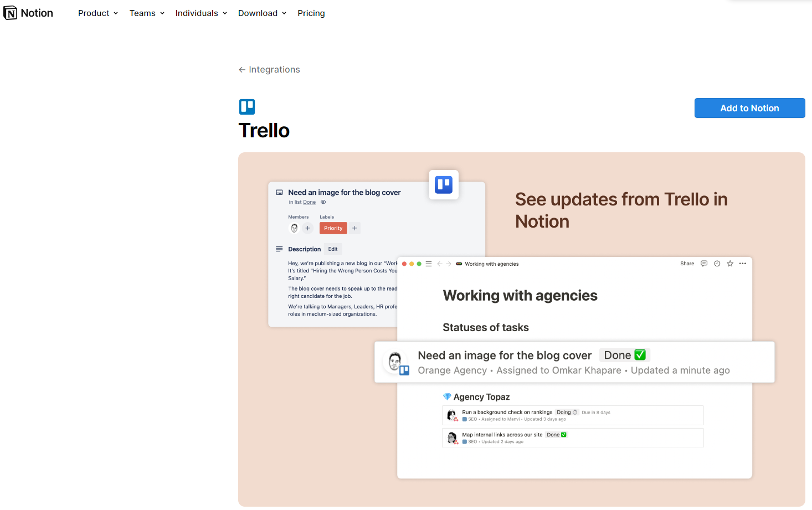Click the 'See updates from Trello in Notion' headline
This screenshot has height=510, width=812.
tap(621, 210)
